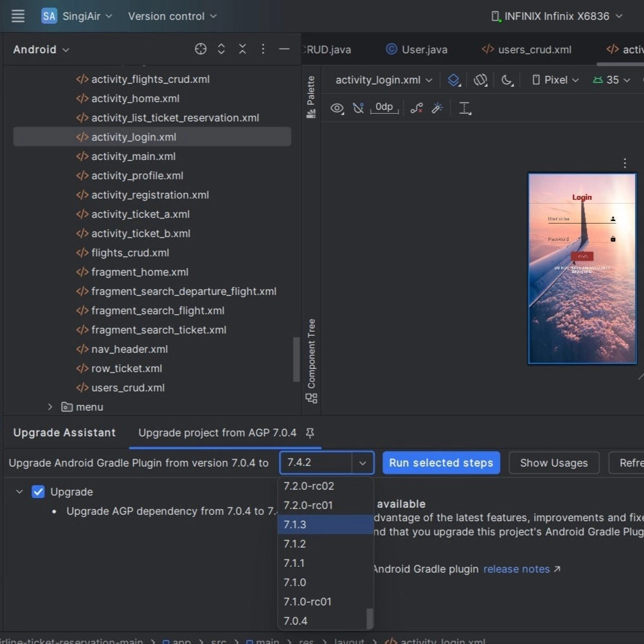Click the Select Opened File target icon
644x644 pixels.
coord(201,49)
